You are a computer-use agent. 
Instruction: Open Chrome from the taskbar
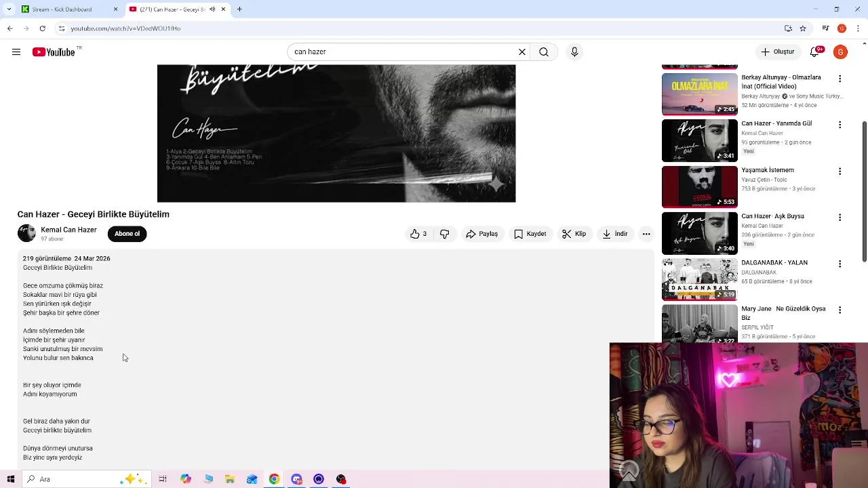pyautogui.click(x=274, y=479)
